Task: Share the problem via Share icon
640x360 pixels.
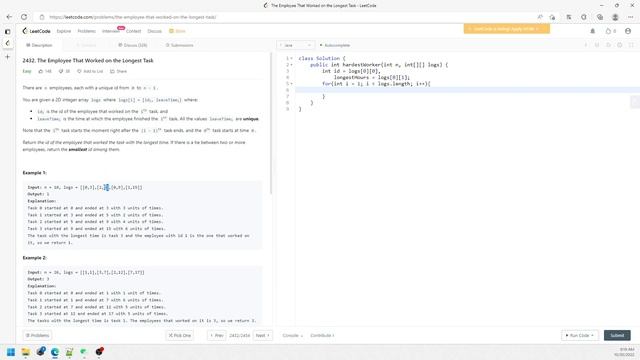Action: [112, 71]
